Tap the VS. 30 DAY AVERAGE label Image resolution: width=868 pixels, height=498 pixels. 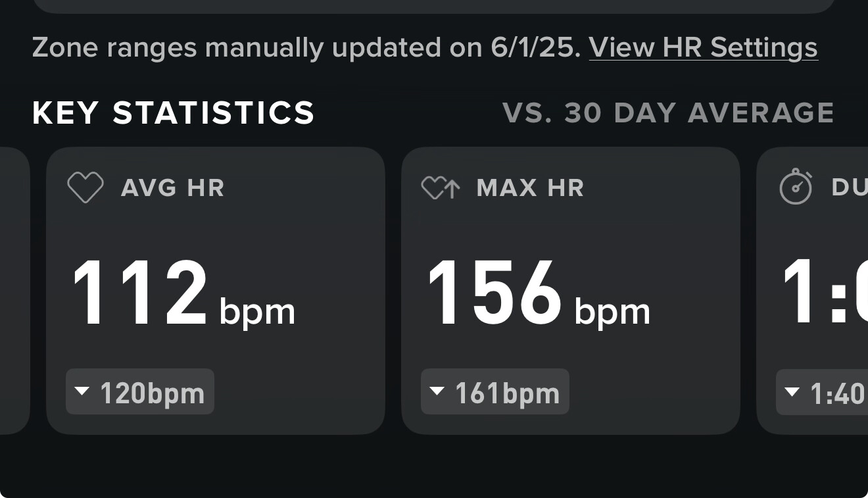[668, 113]
